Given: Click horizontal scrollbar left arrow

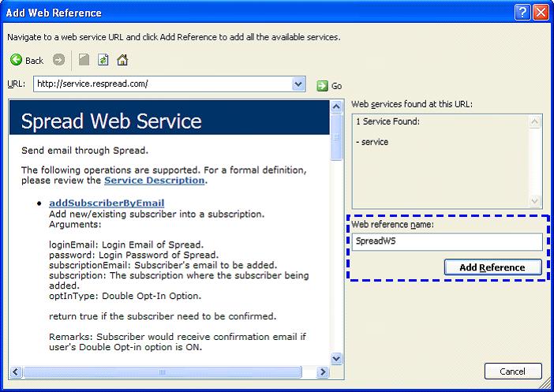Looking at the screenshot, I should (x=16, y=371).
